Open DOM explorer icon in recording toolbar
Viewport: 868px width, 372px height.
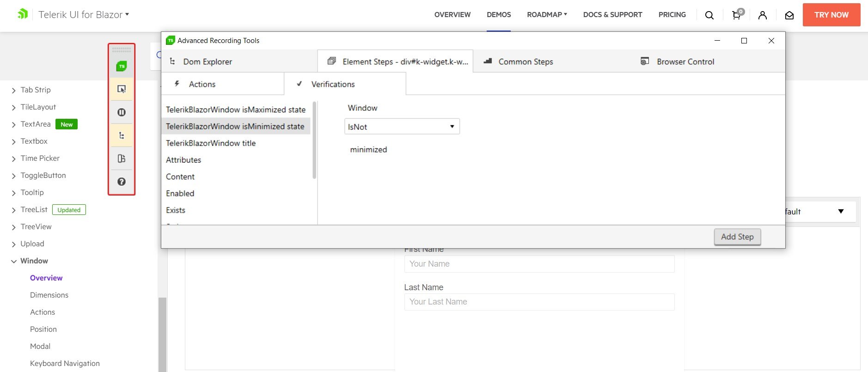(122, 135)
